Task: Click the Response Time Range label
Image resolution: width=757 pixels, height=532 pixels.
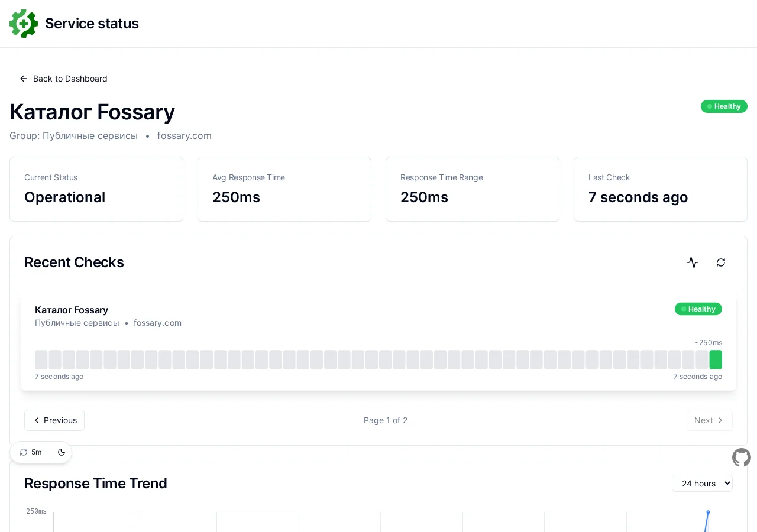Action: (442, 177)
